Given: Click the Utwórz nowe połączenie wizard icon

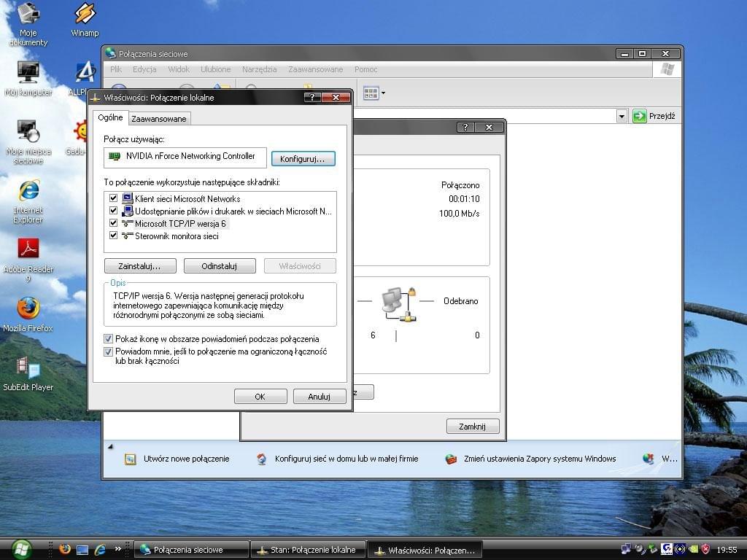Looking at the screenshot, I should pos(130,459).
